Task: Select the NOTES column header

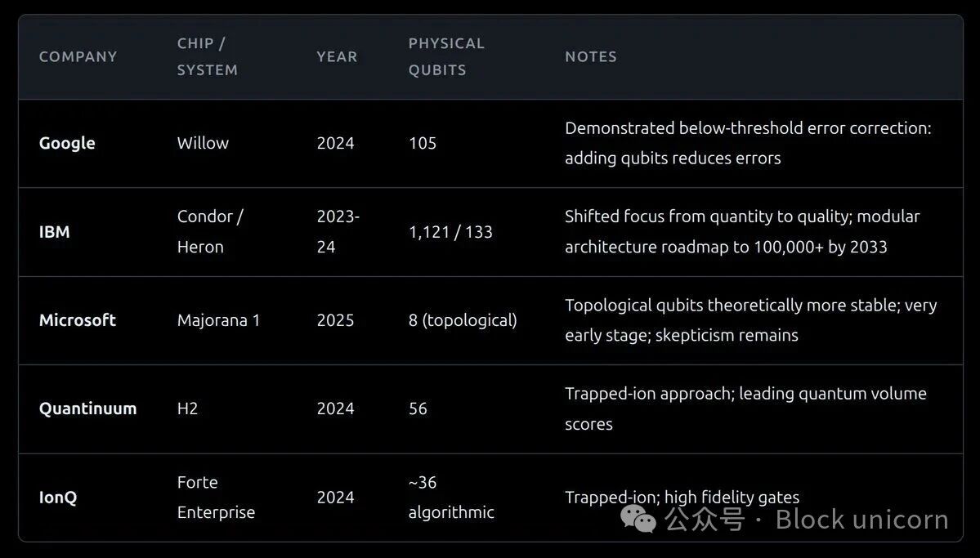Action: (x=590, y=56)
